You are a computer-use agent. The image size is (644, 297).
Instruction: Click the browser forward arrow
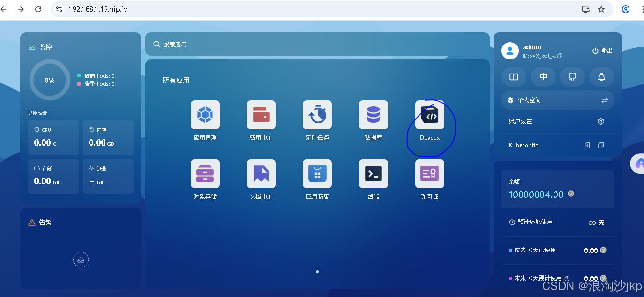[20, 9]
